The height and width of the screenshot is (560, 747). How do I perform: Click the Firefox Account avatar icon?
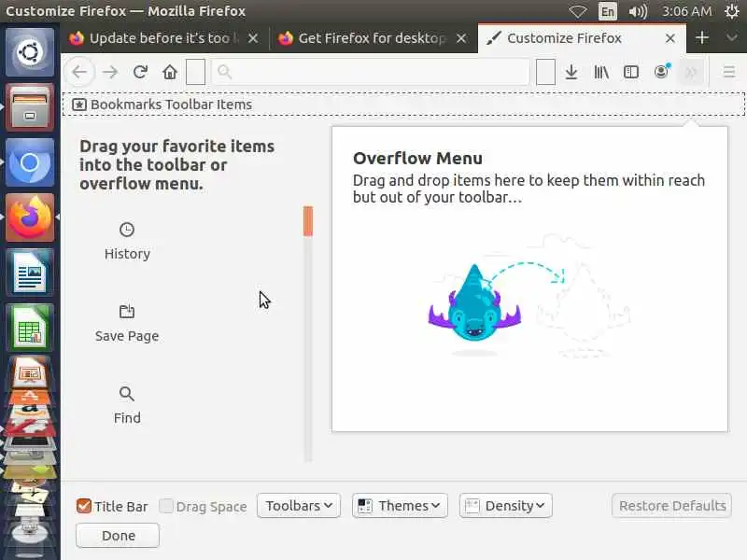click(x=661, y=73)
